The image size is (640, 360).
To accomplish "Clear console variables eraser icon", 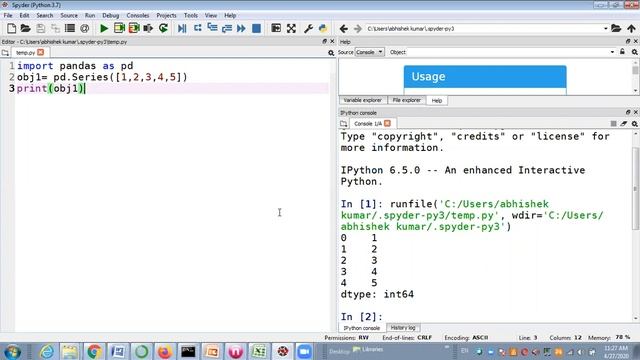I will tap(624, 123).
